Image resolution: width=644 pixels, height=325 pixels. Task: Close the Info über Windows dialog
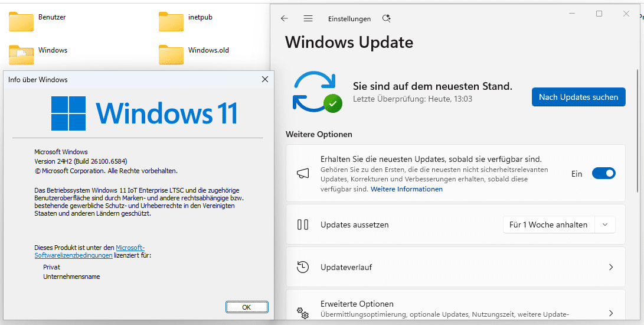point(265,79)
